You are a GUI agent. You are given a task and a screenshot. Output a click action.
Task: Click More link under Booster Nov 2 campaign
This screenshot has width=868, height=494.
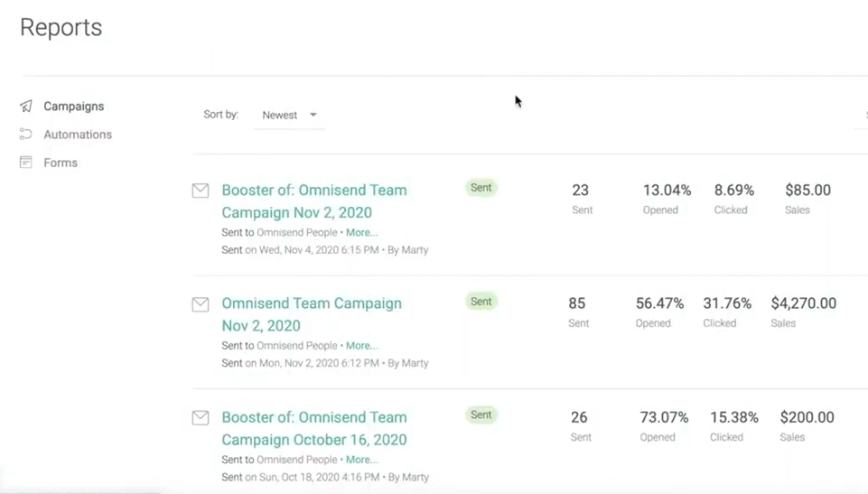[x=362, y=232]
